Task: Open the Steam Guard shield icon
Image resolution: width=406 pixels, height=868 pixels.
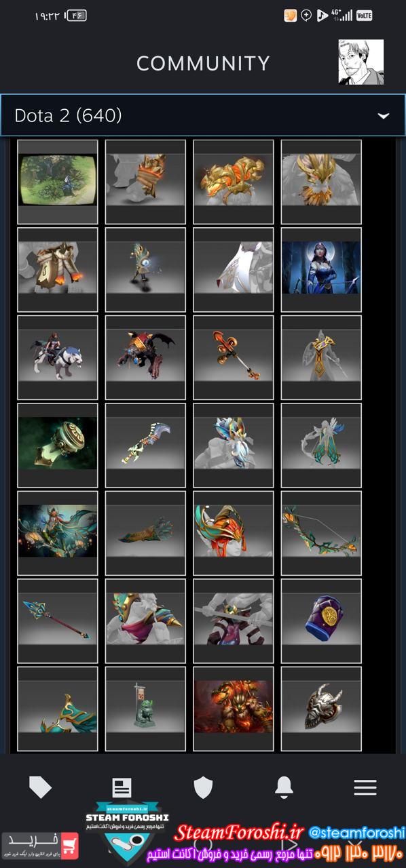Action: pos(203,787)
